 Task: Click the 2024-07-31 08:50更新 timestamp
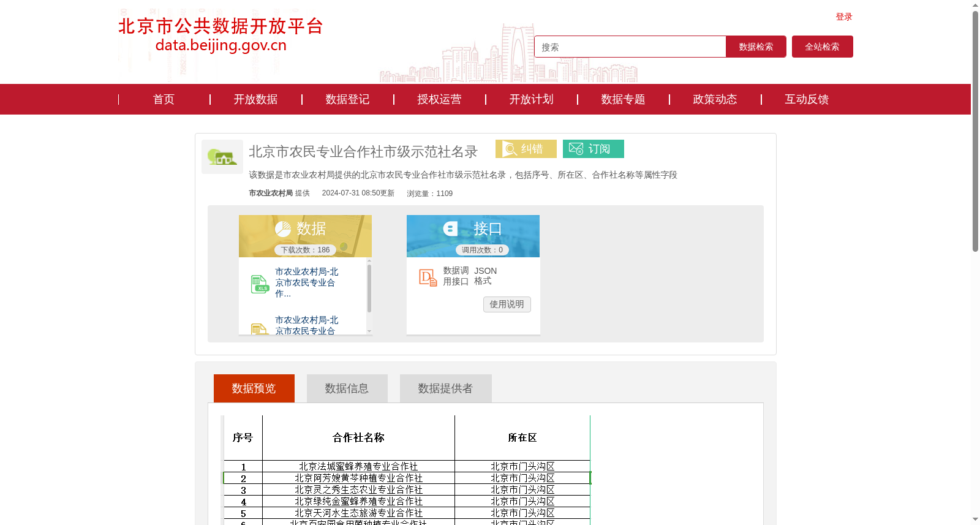click(x=358, y=193)
